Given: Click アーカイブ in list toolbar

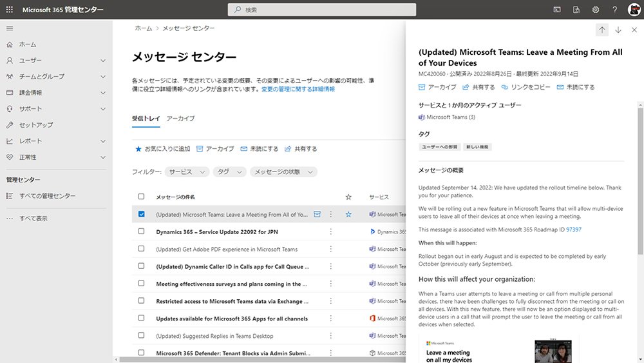Looking at the screenshot, I should click(215, 149).
